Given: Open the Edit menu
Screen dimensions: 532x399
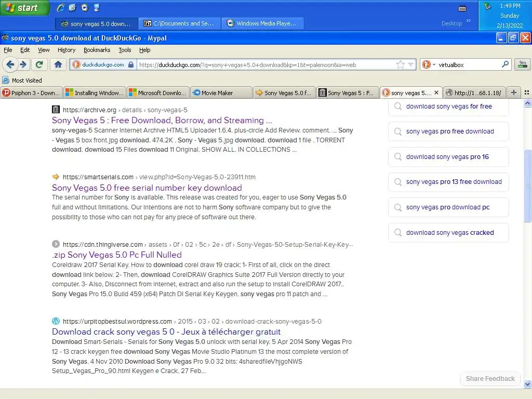Looking at the screenshot, I should [x=25, y=50].
